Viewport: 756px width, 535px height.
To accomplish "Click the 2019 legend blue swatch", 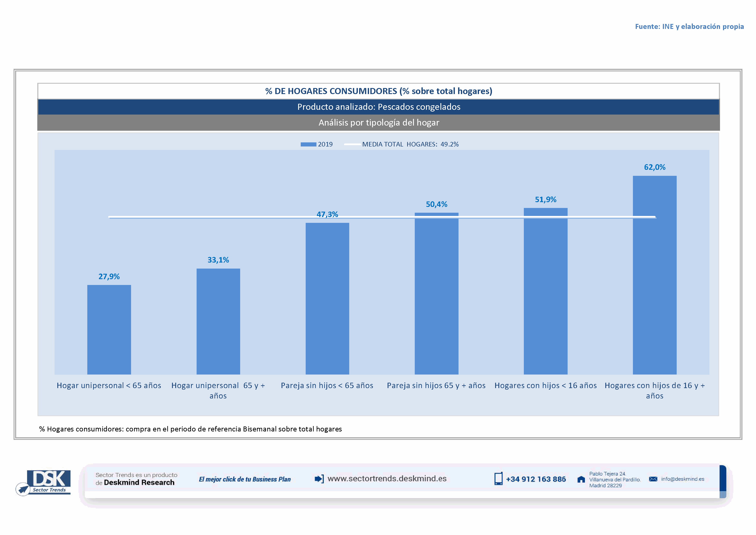I will pyautogui.click(x=308, y=144).
